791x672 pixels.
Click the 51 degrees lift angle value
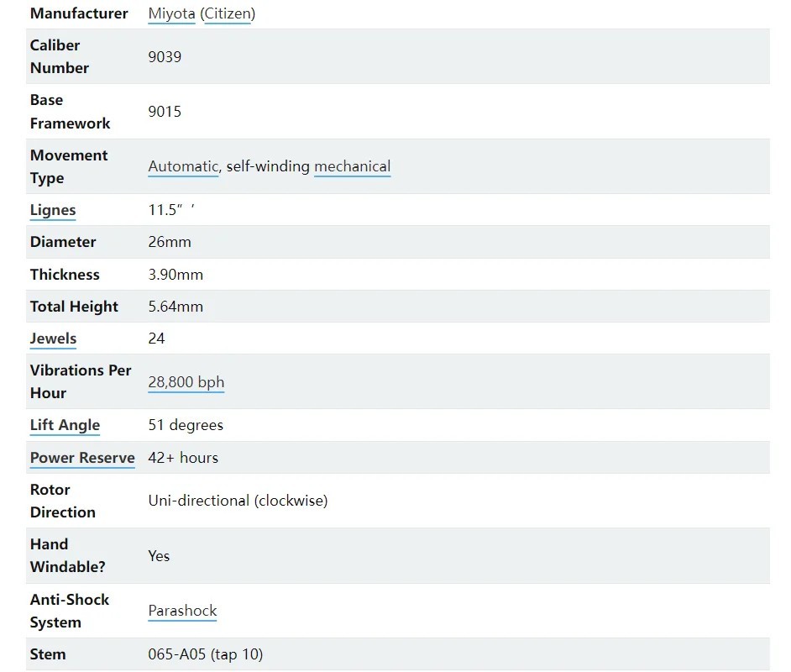click(186, 425)
